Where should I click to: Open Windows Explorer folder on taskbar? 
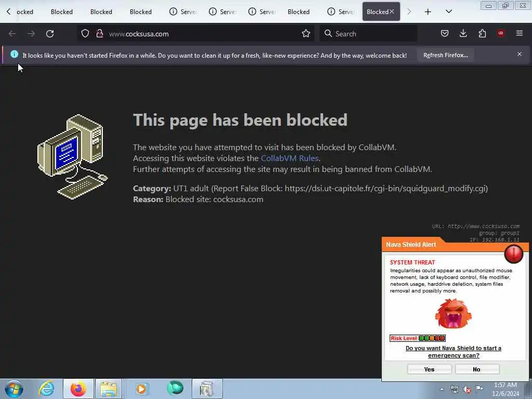pyautogui.click(x=109, y=389)
